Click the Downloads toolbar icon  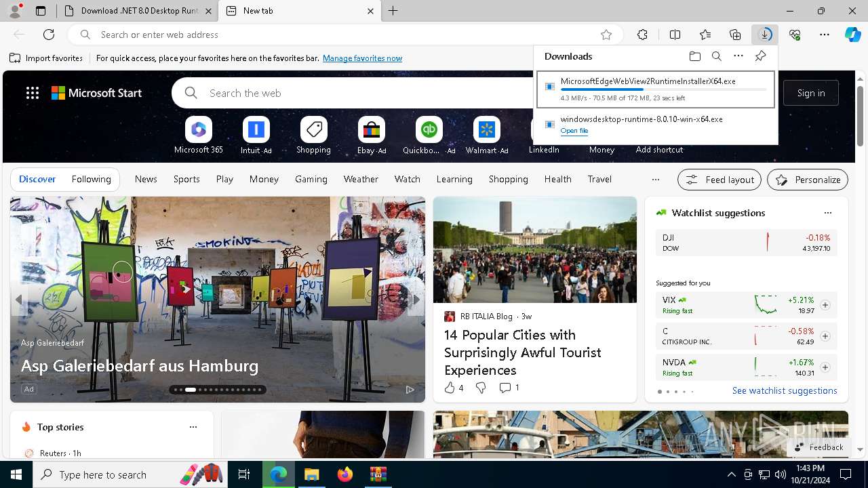pos(765,35)
